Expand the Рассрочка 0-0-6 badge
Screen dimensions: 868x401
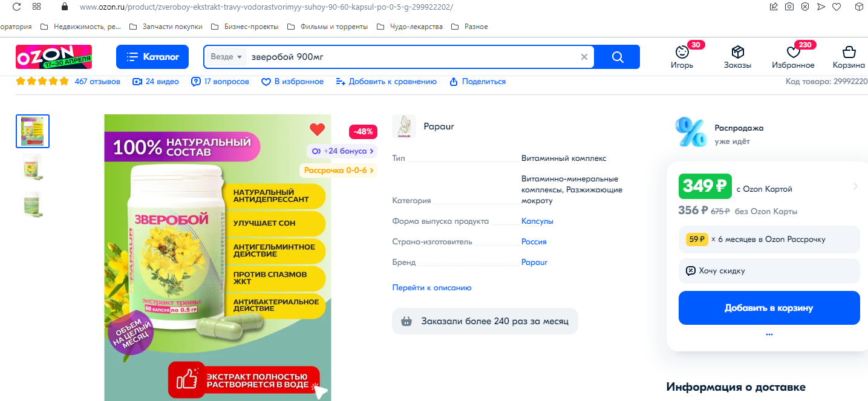click(x=338, y=171)
